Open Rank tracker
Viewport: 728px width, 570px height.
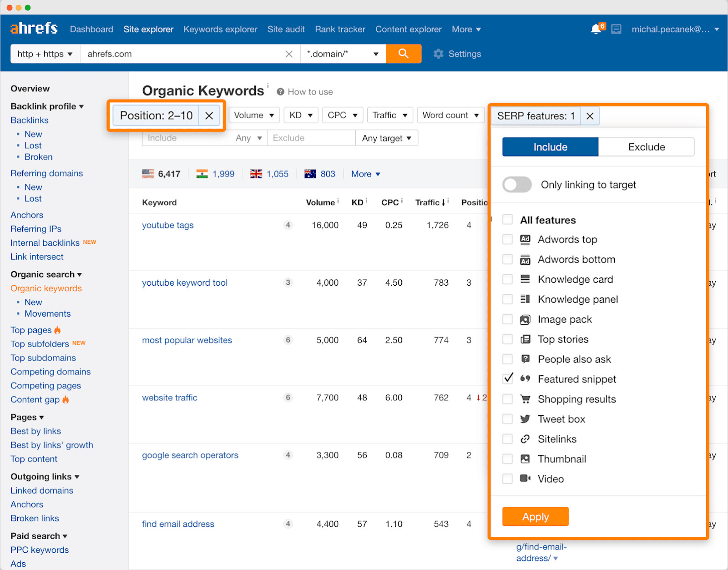[340, 29]
